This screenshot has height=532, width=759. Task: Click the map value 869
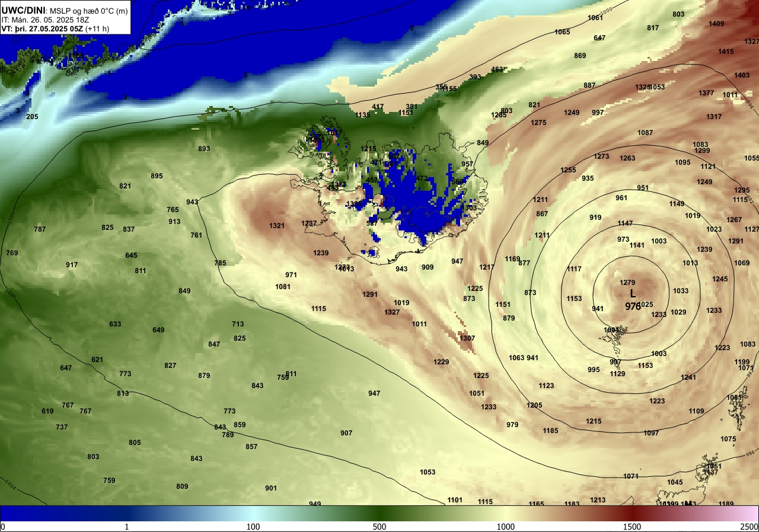[580, 56]
